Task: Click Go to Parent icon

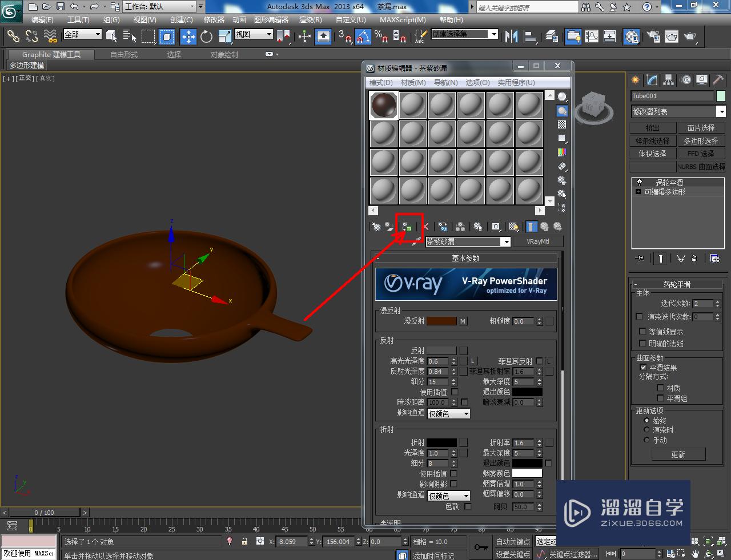Action: coord(545,227)
